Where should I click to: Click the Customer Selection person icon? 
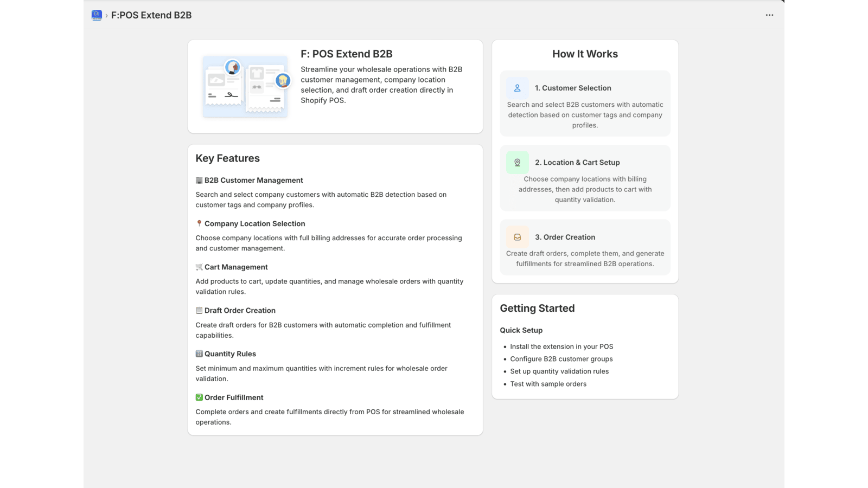pos(517,88)
